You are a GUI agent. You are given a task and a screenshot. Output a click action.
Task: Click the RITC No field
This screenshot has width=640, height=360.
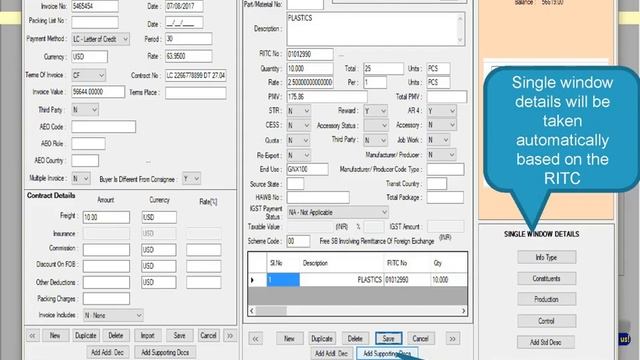(310, 54)
